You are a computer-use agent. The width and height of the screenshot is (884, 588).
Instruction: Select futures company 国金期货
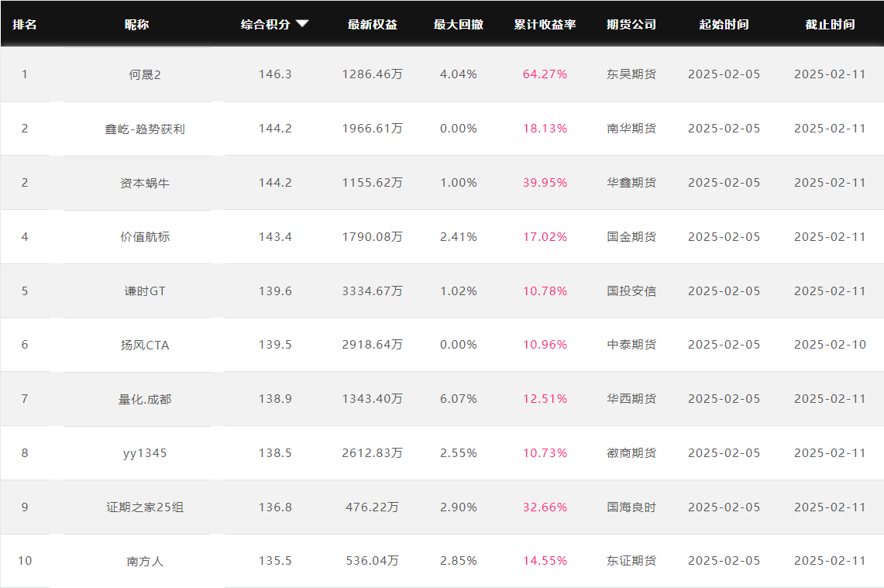pos(631,237)
